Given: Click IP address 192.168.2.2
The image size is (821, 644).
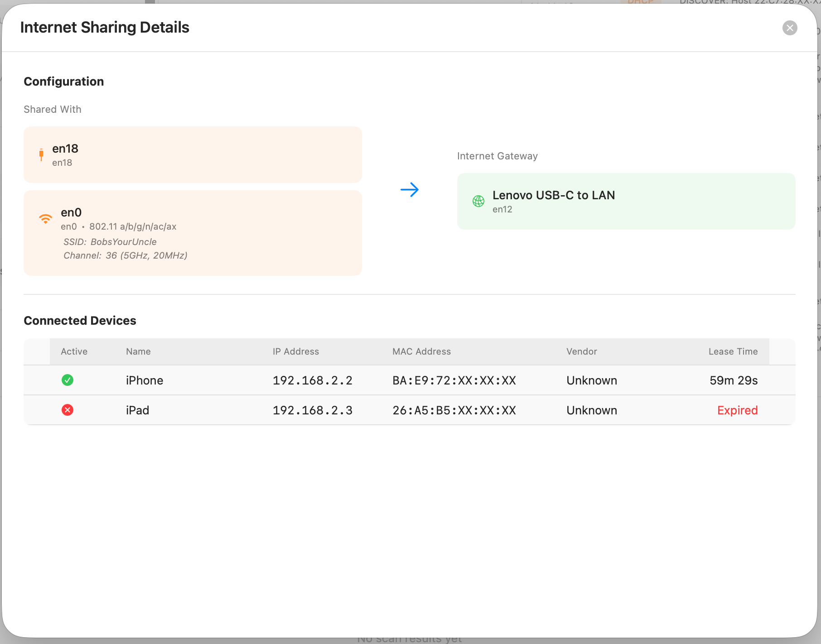Looking at the screenshot, I should (x=312, y=380).
